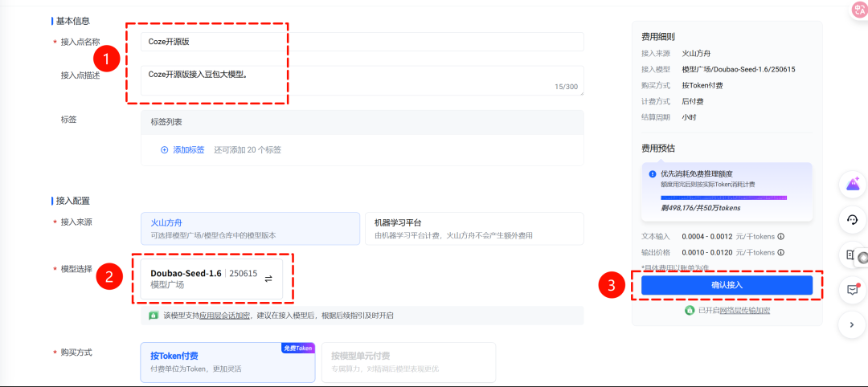This screenshot has height=387, width=868.
Task: Click 剩498,176/共50万tokens text
Action: (x=701, y=209)
